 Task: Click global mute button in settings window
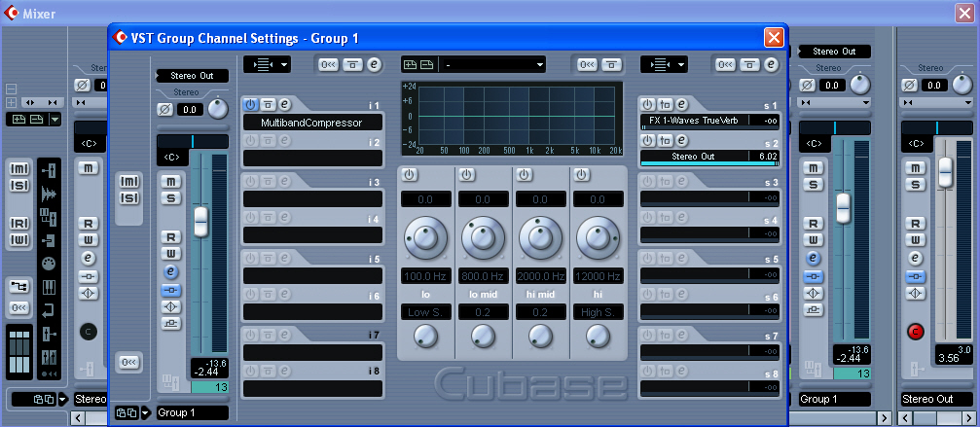tap(129, 181)
